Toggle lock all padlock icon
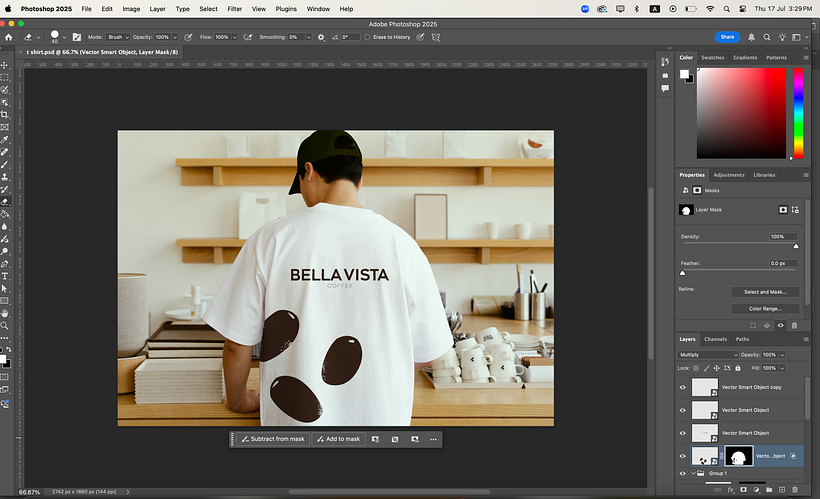The height and width of the screenshot is (499, 820). [737, 368]
